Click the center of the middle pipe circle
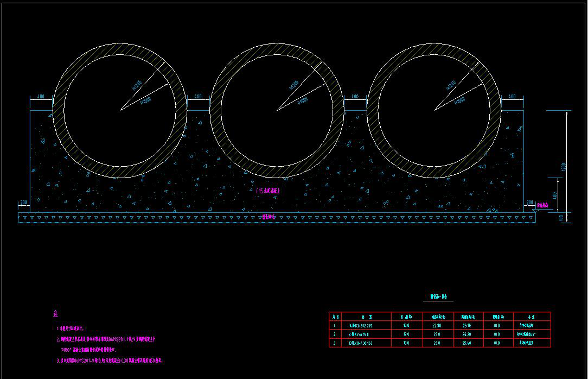 coord(277,110)
